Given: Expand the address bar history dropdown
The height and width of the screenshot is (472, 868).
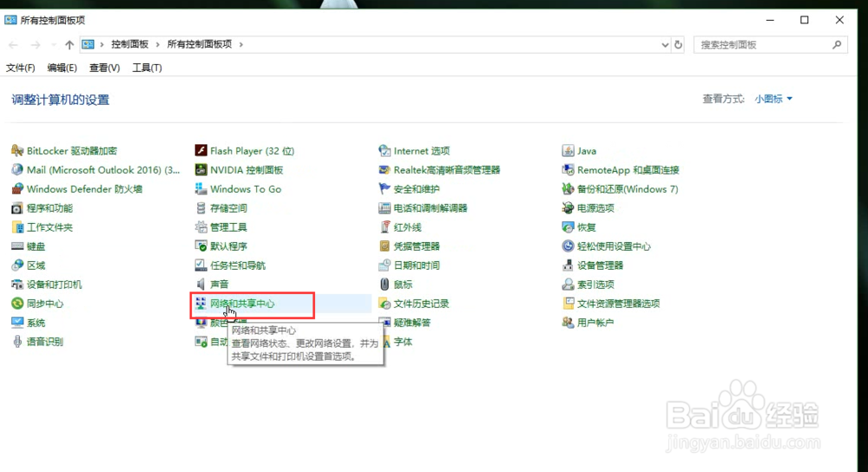Looking at the screenshot, I should point(665,45).
